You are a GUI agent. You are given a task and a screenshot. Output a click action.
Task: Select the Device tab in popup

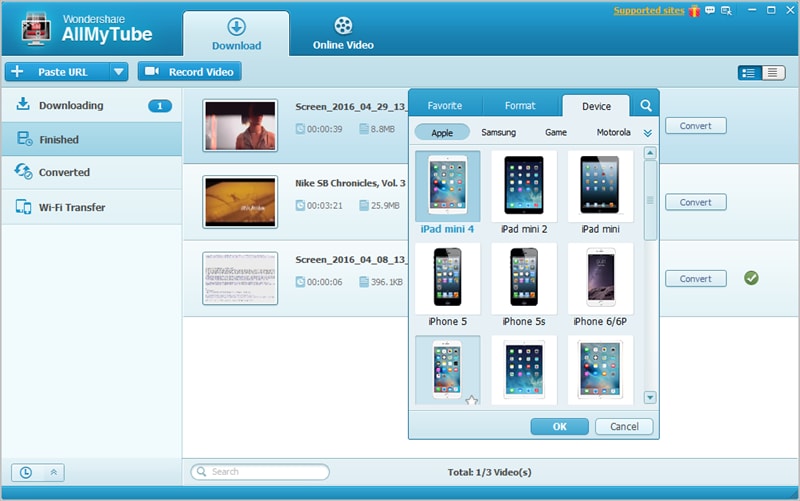pyautogui.click(x=596, y=106)
